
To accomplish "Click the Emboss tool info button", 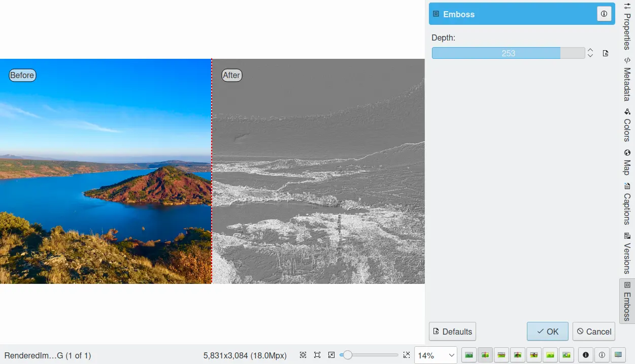I will pyautogui.click(x=604, y=14).
